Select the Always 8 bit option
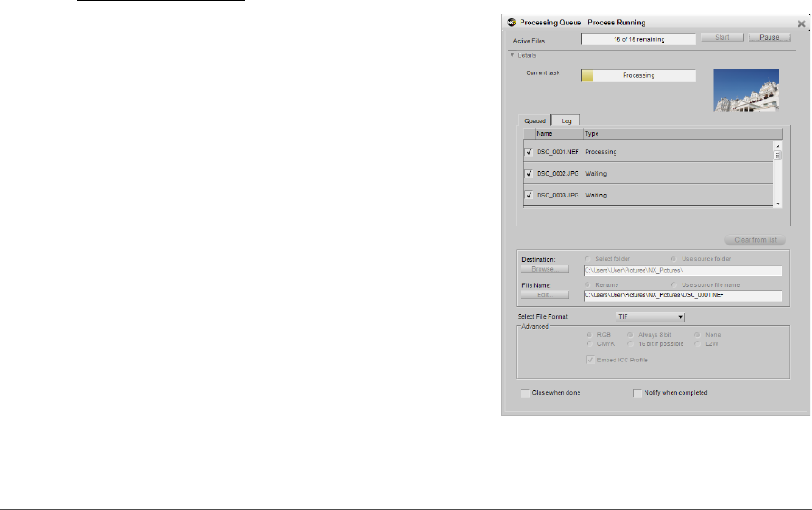 click(x=630, y=335)
